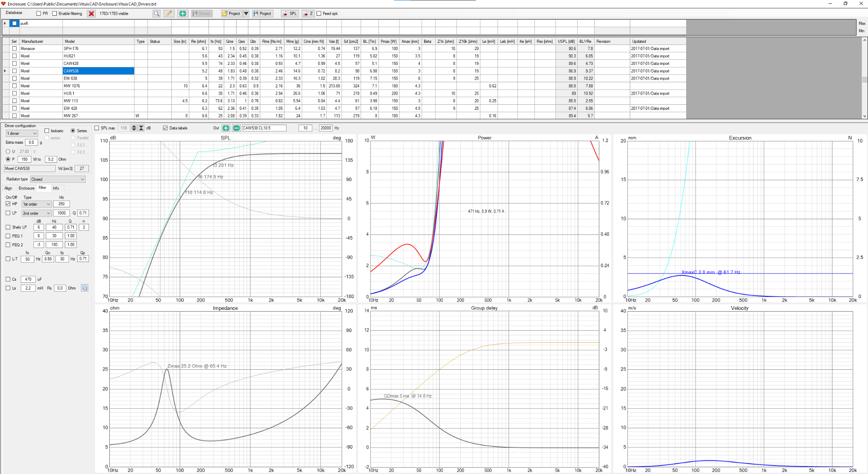Sort by USPL [dB] column header
The width and height of the screenshot is (868, 474).
(566, 42)
